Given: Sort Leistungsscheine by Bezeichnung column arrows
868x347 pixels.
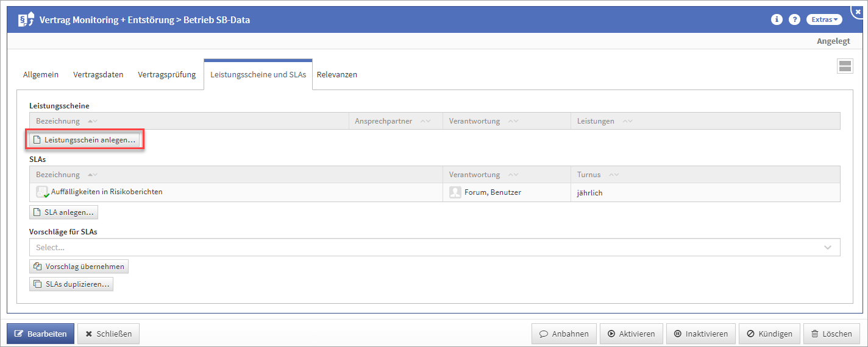Looking at the screenshot, I should pyautogui.click(x=92, y=121).
